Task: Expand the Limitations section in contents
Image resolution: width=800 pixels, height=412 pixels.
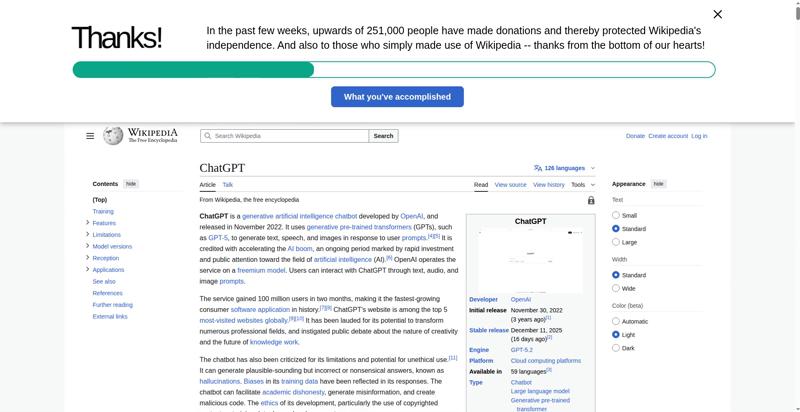Action: [88, 234]
